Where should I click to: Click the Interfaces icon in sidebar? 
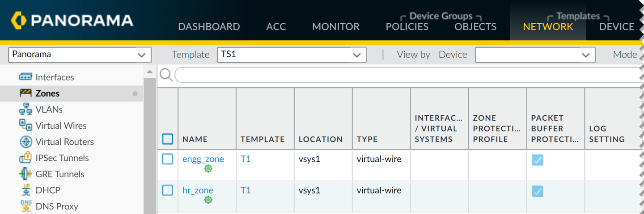point(25,77)
